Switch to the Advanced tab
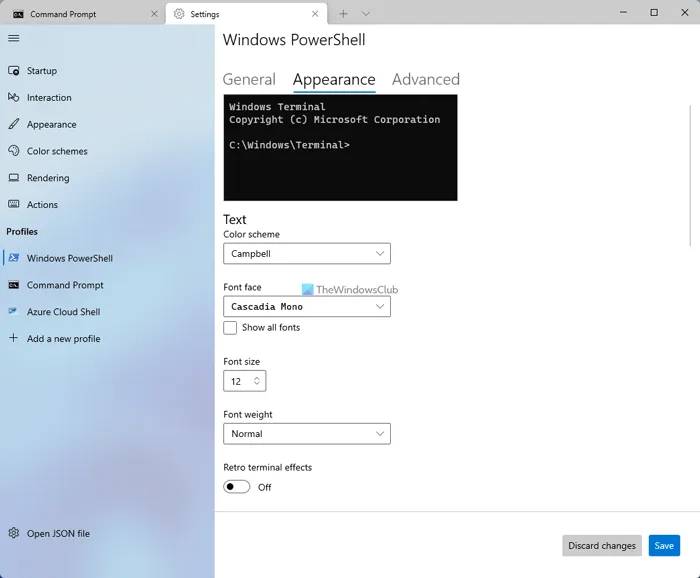700x578 pixels. click(x=426, y=79)
